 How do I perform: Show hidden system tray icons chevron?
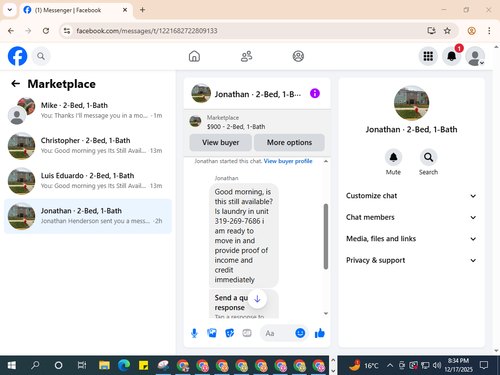point(390,366)
